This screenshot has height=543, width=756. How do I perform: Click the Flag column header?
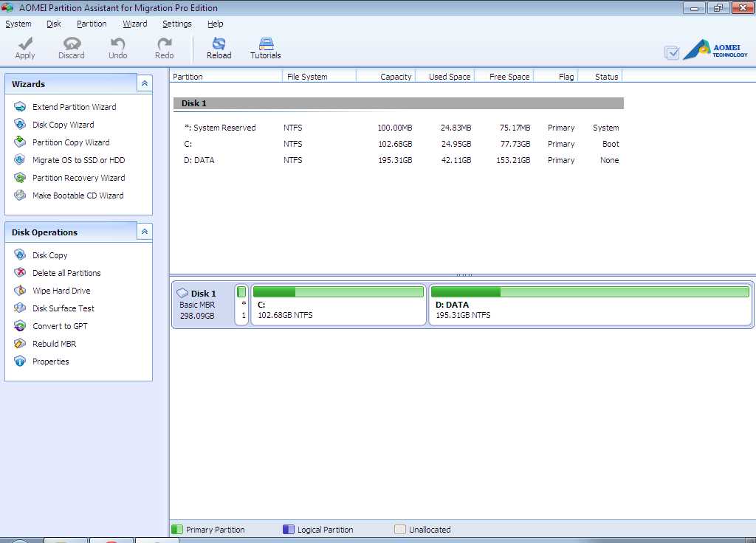pos(556,76)
